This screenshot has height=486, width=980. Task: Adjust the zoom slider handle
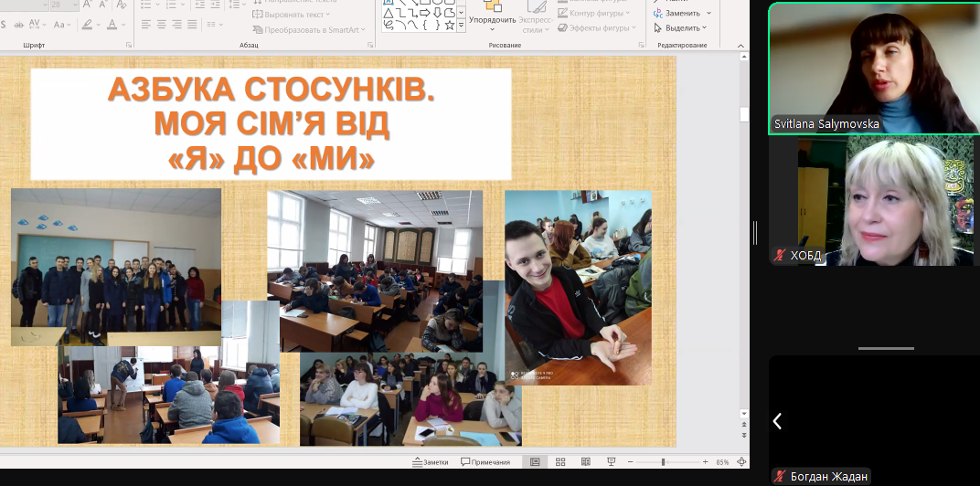click(x=663, y=462)
